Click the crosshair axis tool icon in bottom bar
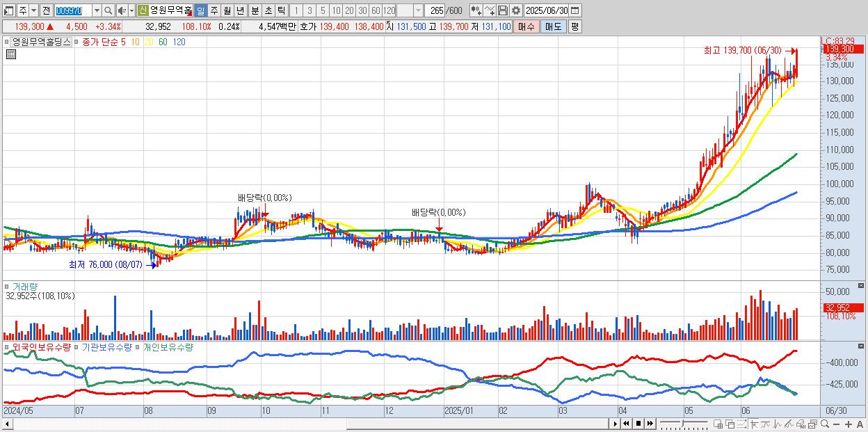Viewport: 868px width, 432px height. pyautogui.click(x=754, y=424)
